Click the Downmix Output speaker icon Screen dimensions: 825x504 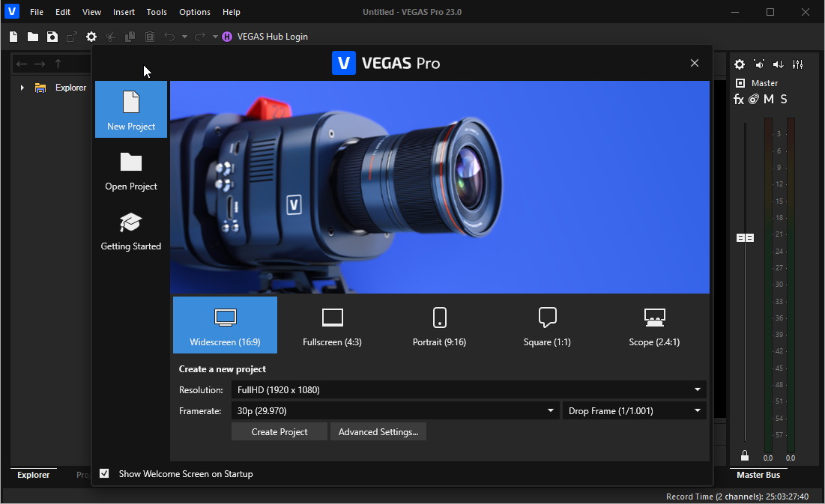click(779, 64)
